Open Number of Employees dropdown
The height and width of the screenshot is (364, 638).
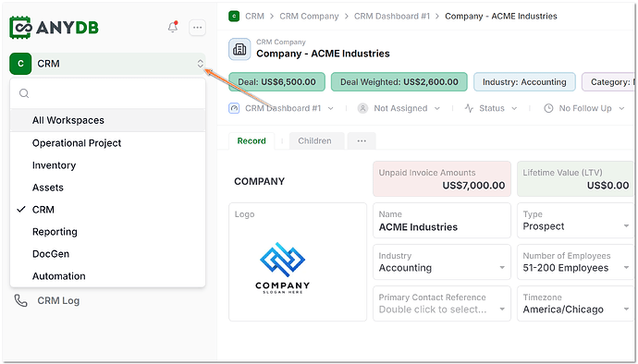coord(626,268)
